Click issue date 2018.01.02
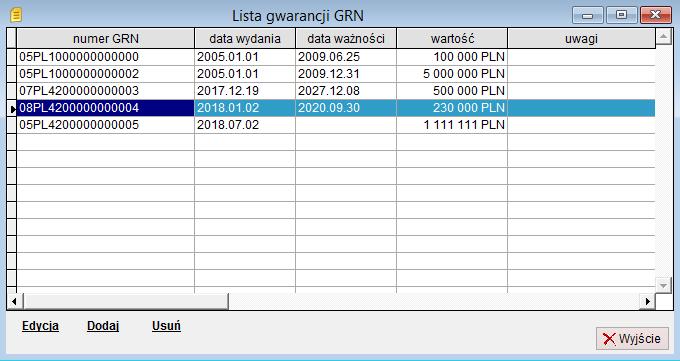This screenshot has height=361, width=680. tap(228, 108)
